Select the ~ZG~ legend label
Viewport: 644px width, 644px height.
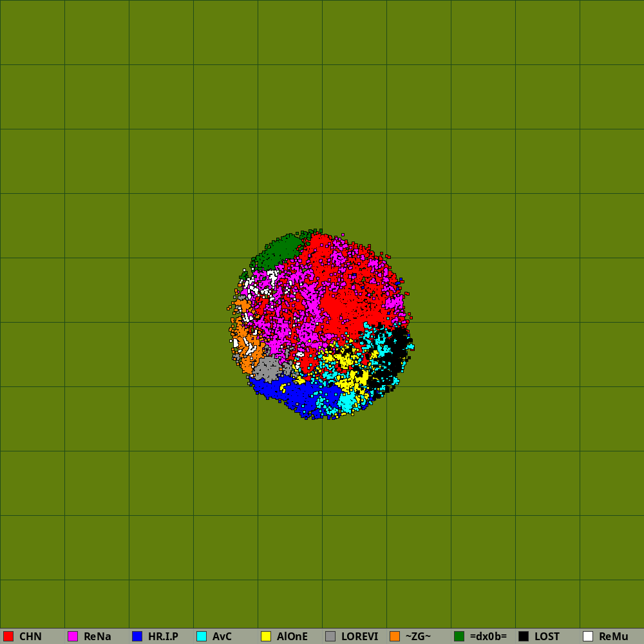(418, 637)
